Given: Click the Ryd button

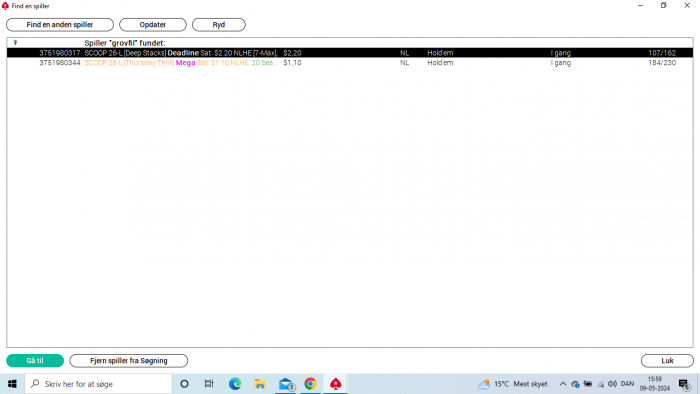Looking at the screenshot, I should 219,25.
